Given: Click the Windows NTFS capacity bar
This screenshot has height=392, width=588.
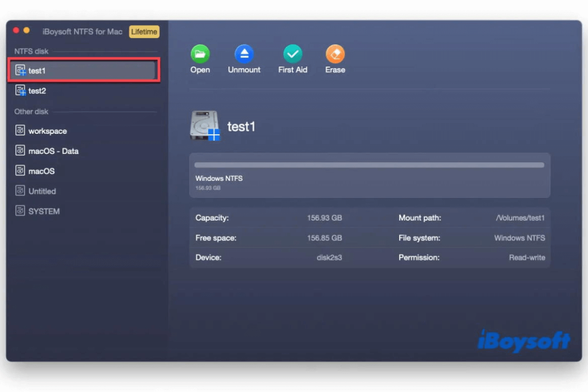Looking at the screenshot, I should coord(369,165).
